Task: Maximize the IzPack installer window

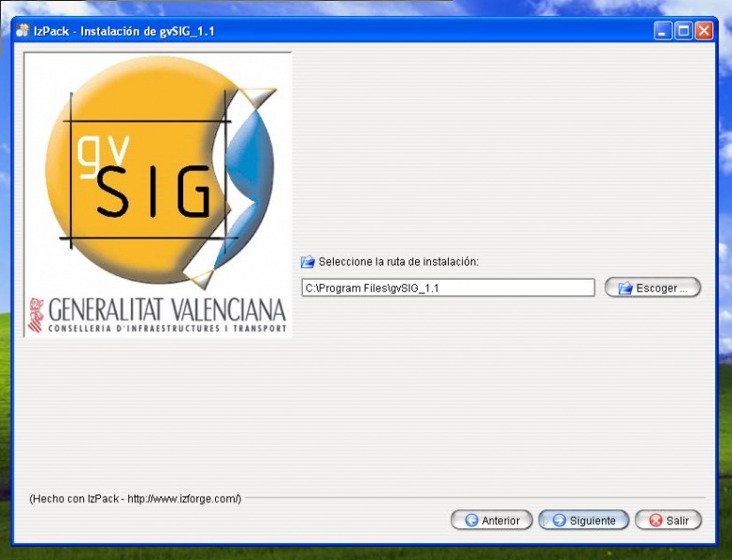Action: coord(683,31)
